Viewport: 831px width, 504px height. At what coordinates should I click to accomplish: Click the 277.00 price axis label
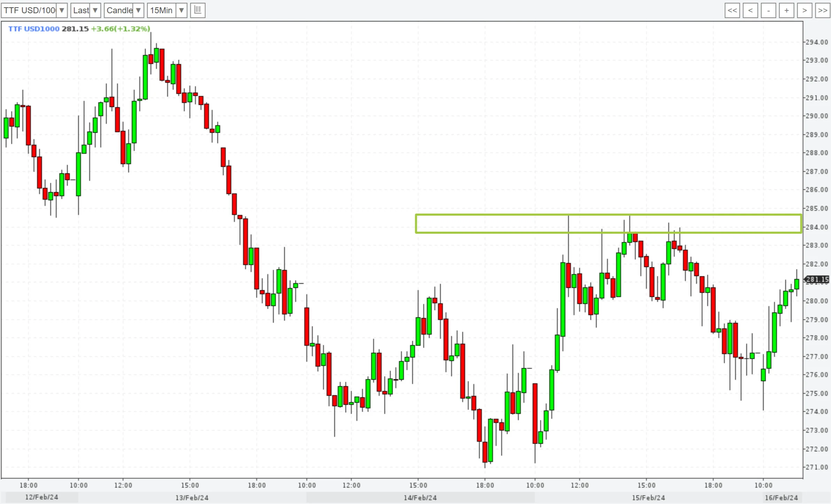817,357
